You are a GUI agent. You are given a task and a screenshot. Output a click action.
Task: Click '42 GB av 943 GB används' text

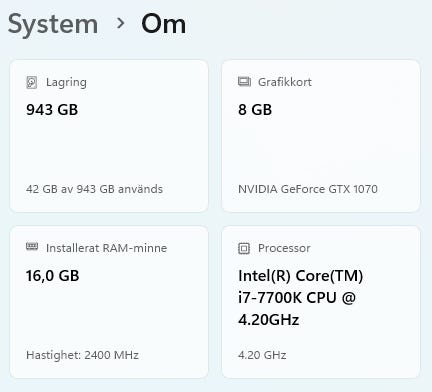pyautogui.click(x=94, y=189)
